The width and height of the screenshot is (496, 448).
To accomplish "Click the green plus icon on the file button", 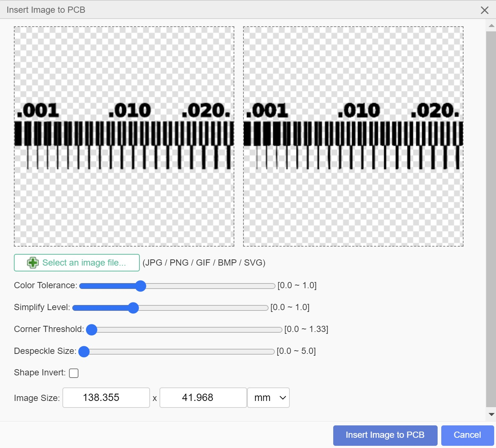I will 33,263.
